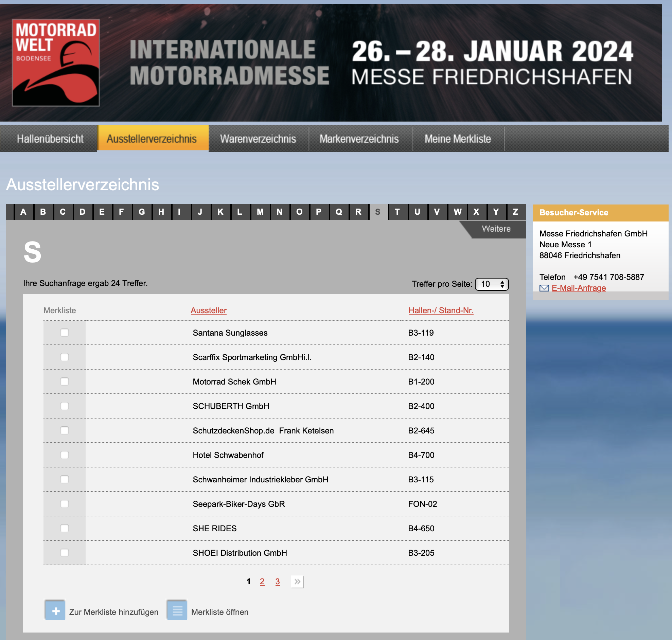Go to Meine Merkliste tab
The image size is (672, 640).
point(458,139)
